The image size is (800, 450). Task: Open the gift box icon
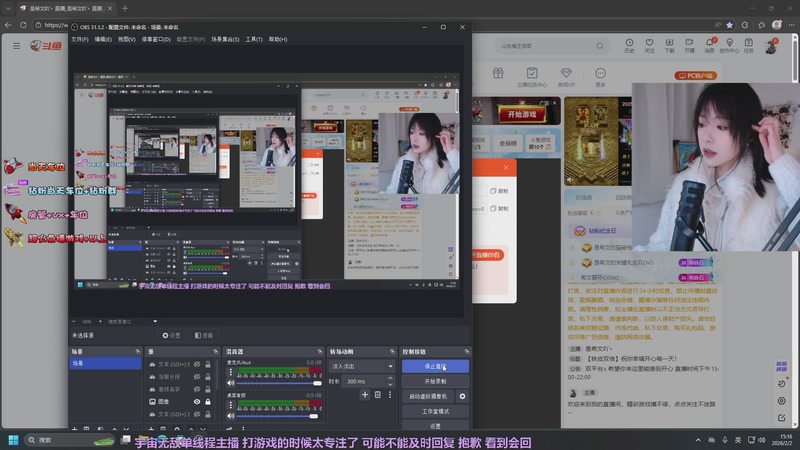[498, 73]
